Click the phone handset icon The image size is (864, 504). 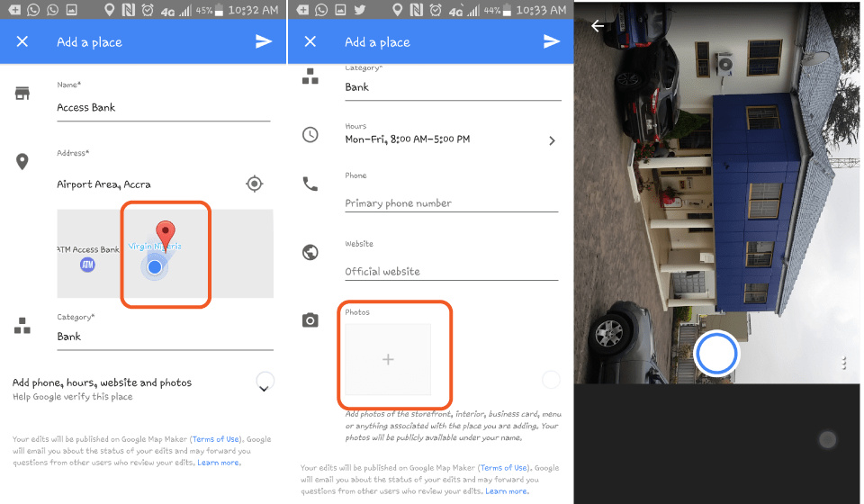coord(310,184)
